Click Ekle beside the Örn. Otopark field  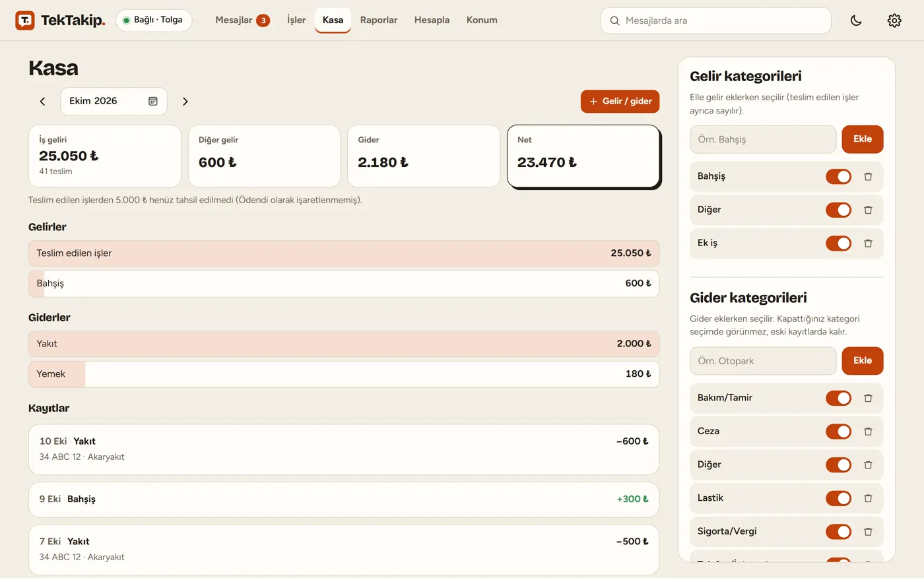pyautogui.click(x=863, y=361)
